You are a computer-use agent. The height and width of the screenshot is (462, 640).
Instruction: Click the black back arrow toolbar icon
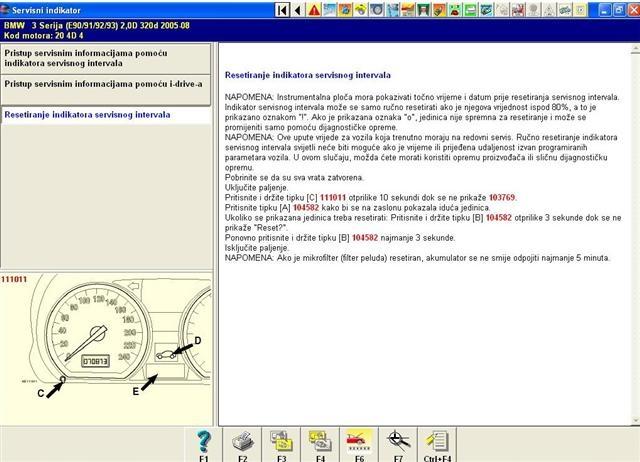tap(298, 10)
